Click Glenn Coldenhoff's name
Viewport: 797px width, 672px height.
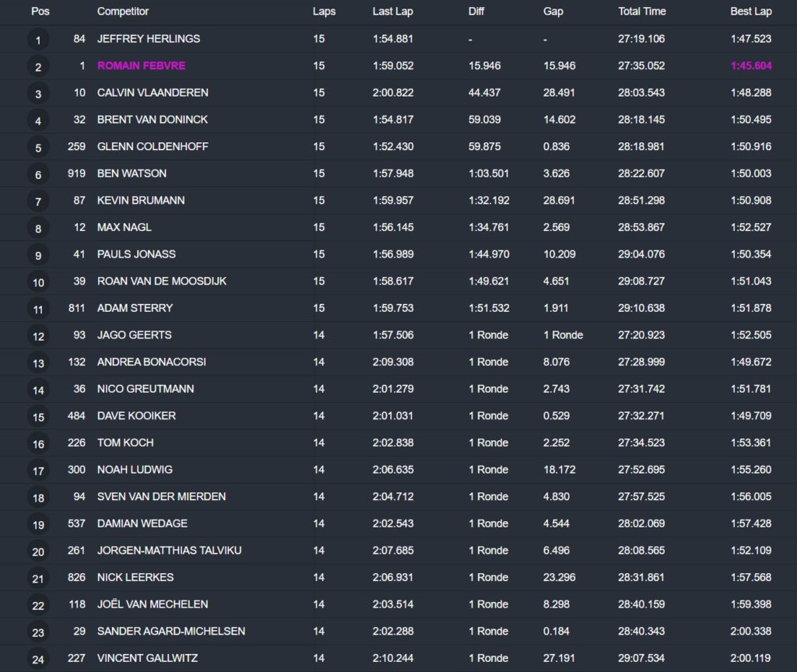point(153,146)
